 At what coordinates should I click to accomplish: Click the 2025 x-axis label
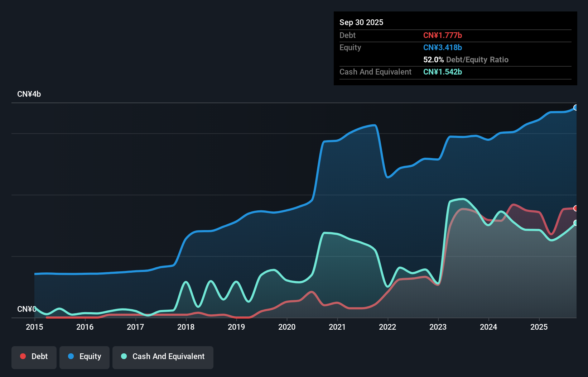[539, 327]
